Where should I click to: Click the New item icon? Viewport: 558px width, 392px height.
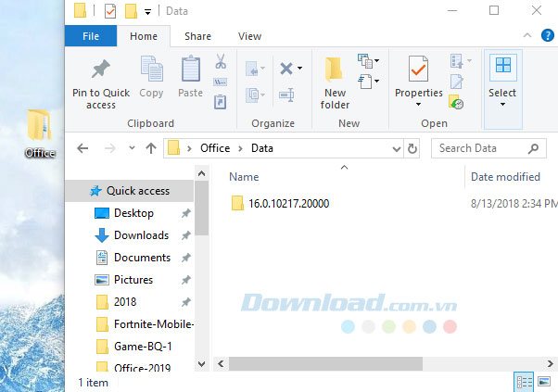(365, 60)
